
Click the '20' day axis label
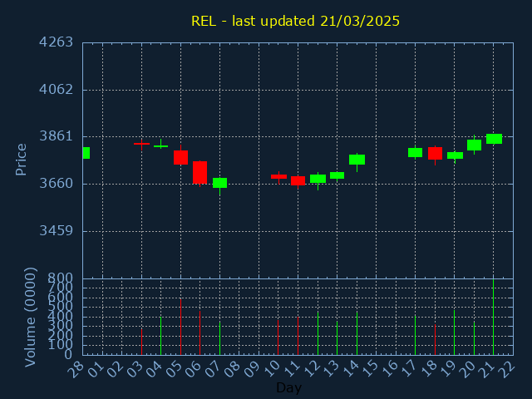tap(467, 369)
